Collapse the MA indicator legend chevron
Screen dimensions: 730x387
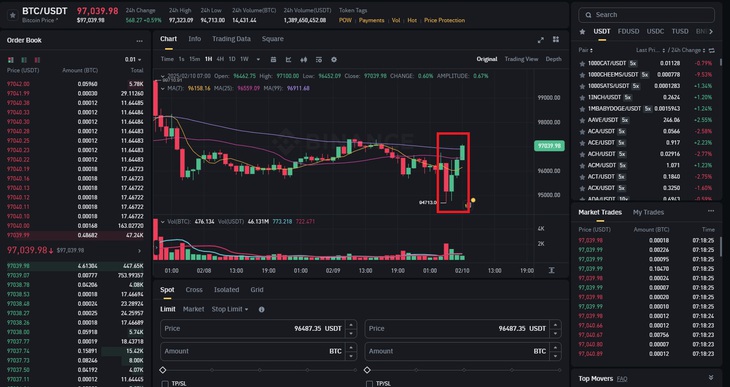[162, 88]
